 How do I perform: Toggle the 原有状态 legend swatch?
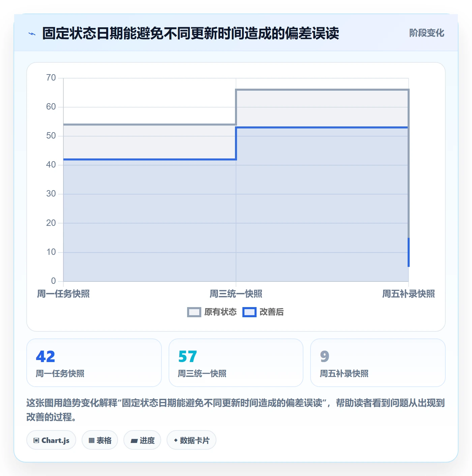click(x=194, y=312)
